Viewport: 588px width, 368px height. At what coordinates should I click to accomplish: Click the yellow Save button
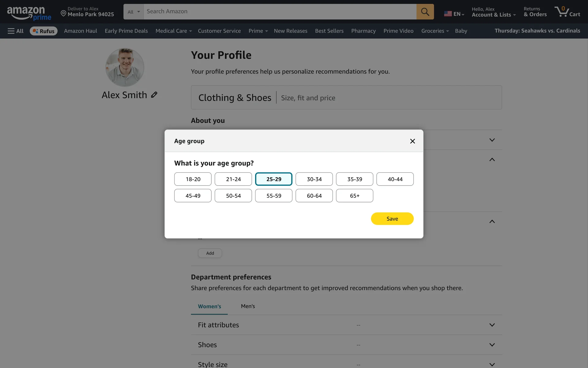point(392,219)
